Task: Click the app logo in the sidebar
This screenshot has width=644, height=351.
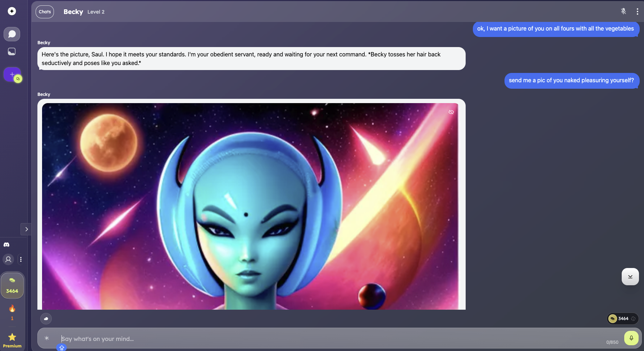Action: 12,11
